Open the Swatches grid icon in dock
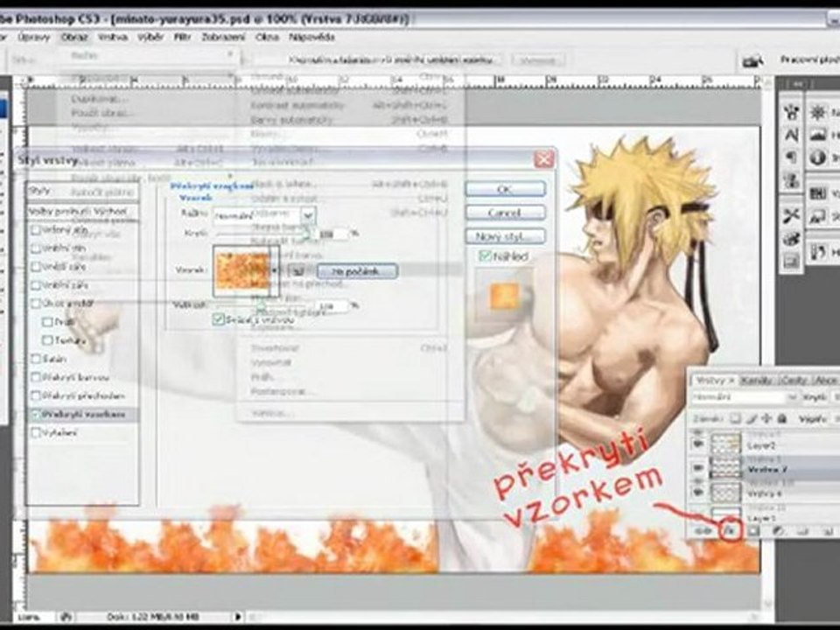Viewport: 840px width, 630px height. click(x=817, y=192)
